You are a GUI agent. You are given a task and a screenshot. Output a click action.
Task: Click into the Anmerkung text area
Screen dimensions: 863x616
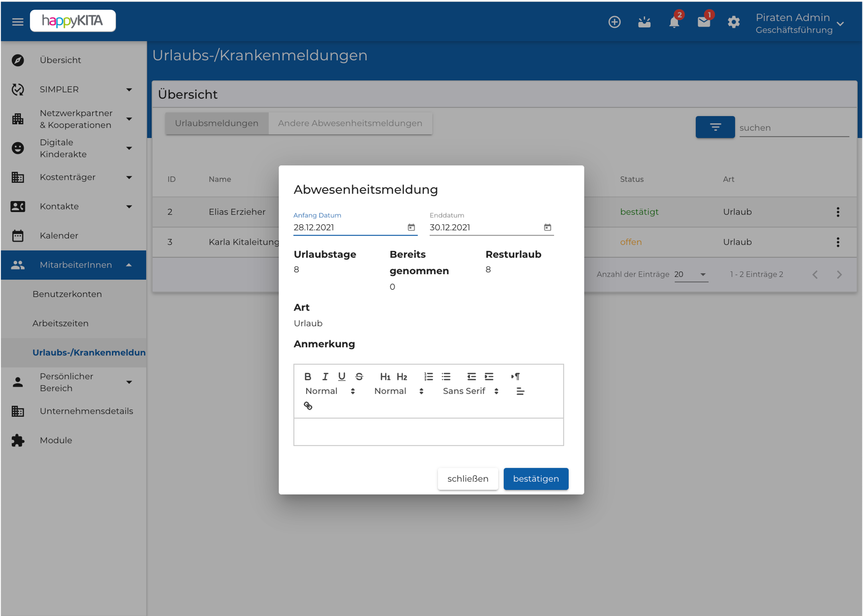pos(428,432)
